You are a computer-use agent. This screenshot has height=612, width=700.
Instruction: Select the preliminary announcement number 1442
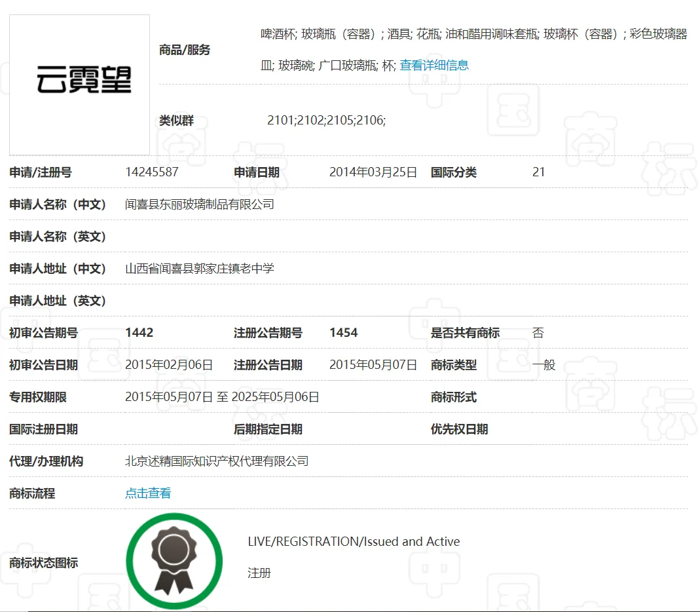[x=139, y=333]
